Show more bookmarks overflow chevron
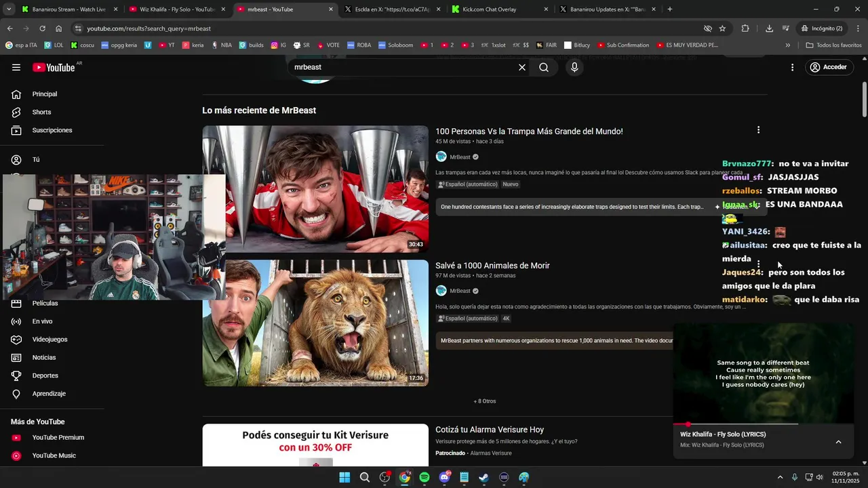868x488 pixels. coord(787,45)
